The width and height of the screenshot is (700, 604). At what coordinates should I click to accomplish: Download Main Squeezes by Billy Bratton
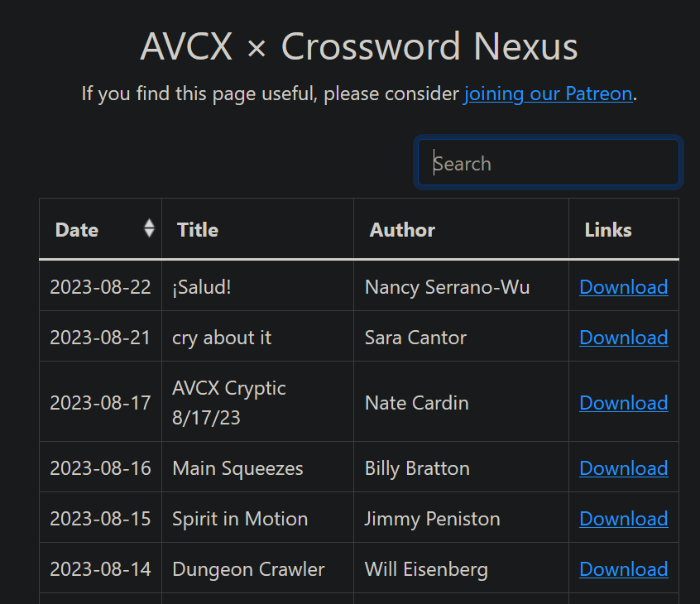click(623, 468)
